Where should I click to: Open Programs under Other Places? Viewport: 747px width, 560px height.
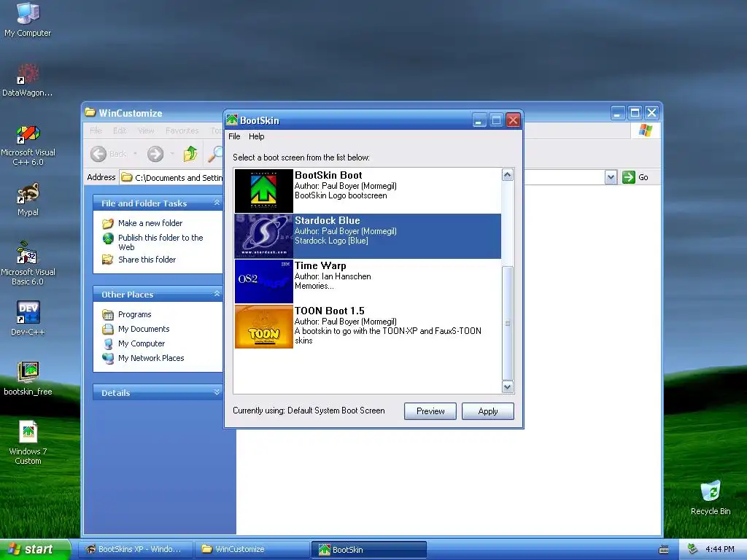tap(134, 314)
